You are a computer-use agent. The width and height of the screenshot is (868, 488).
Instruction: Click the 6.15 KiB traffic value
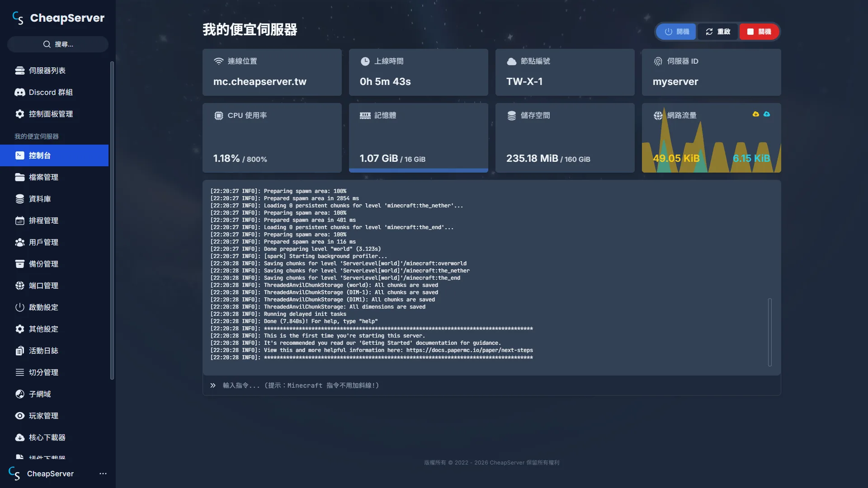click(751, 159)
